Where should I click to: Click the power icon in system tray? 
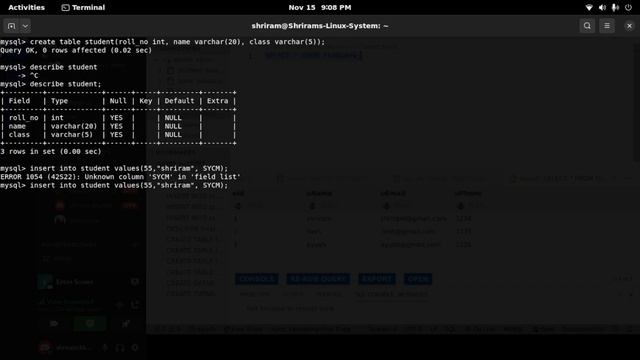tap(628, 7)
